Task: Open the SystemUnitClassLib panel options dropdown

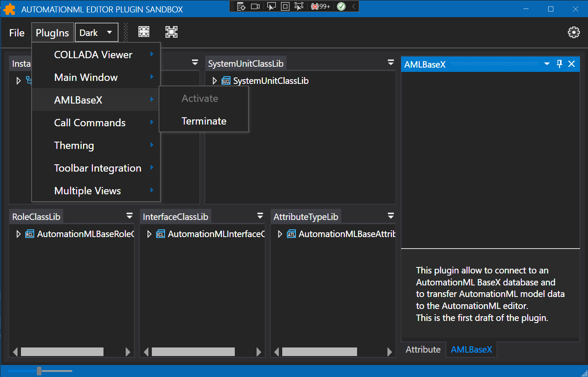Action: [x=391, y=62]
